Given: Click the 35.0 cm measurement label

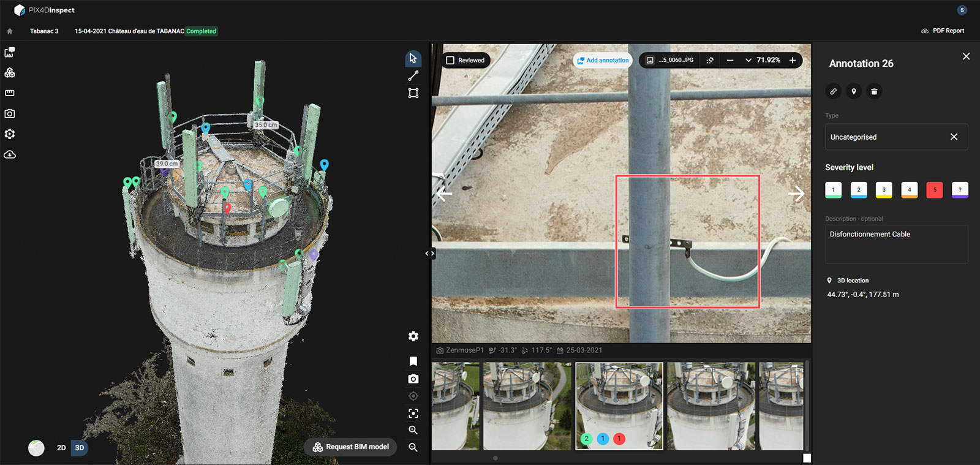Looking at the screenshot, I should 266,125.
